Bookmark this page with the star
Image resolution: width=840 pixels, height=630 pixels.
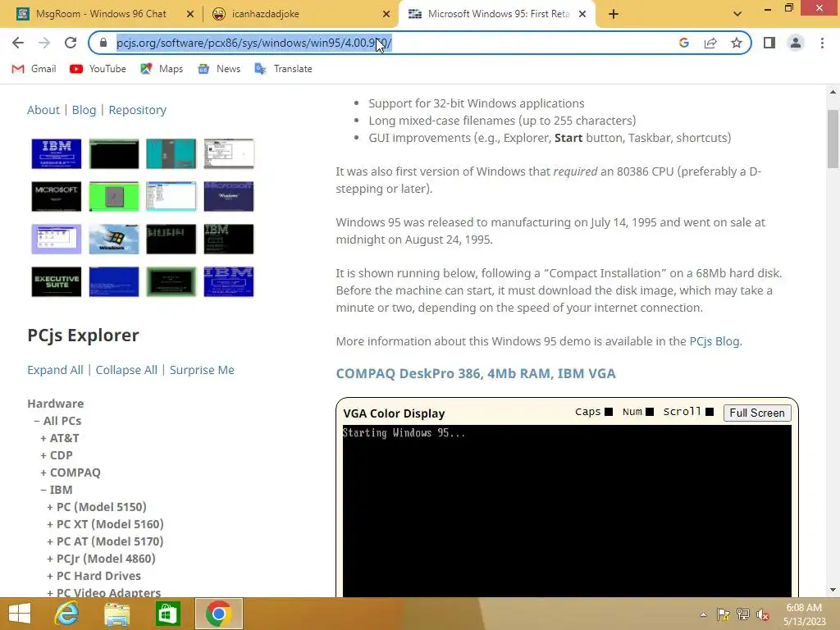point(737,43)
